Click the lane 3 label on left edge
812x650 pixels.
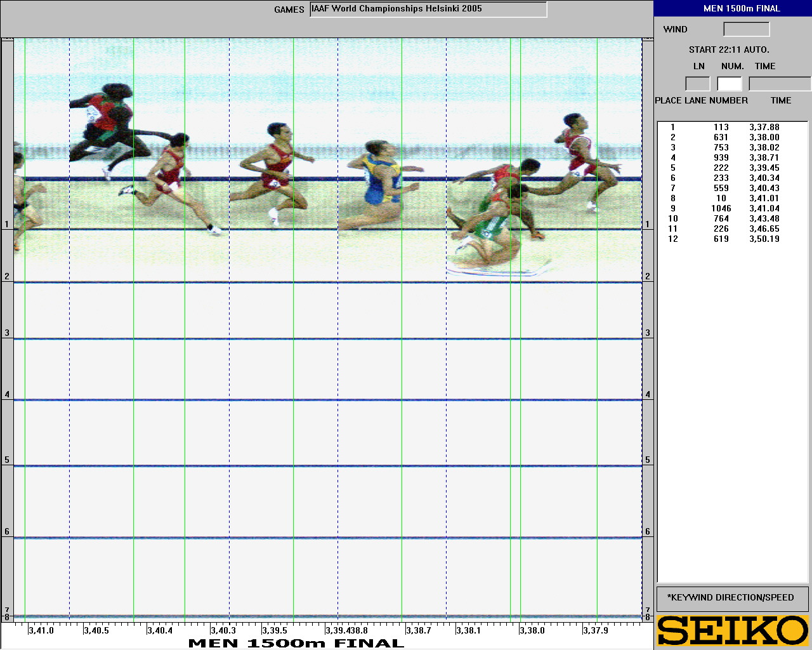pos(7,333)
